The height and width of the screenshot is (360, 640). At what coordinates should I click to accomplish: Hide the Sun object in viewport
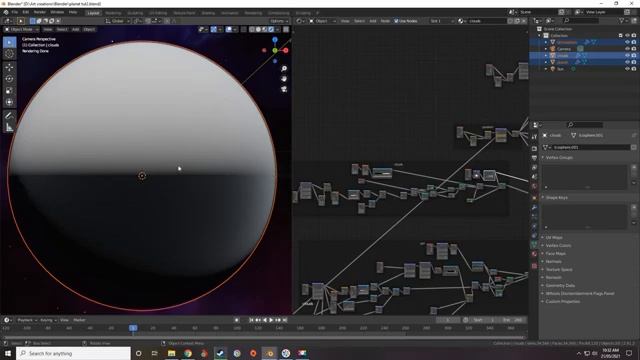[627, 69]
